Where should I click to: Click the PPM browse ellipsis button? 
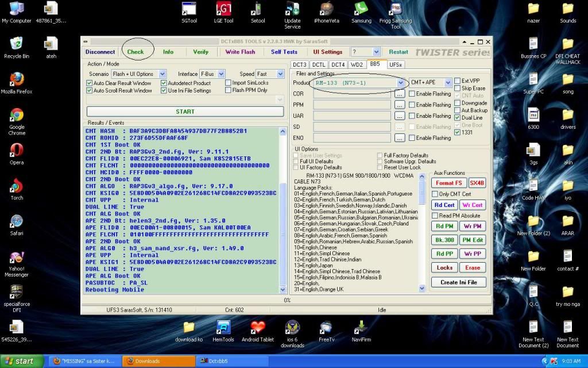tap(400, 105)
